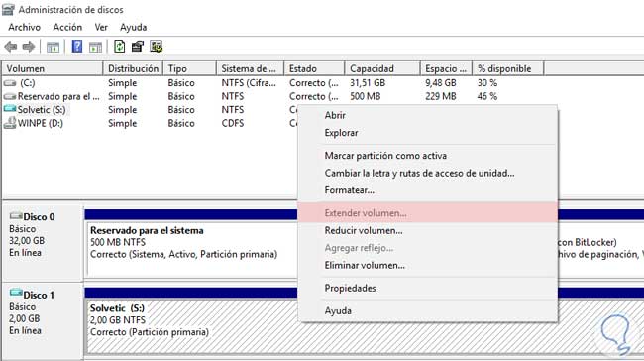Click the properties toolbar icon beside refresh
The image size is (644, 361).
point(138,46)
